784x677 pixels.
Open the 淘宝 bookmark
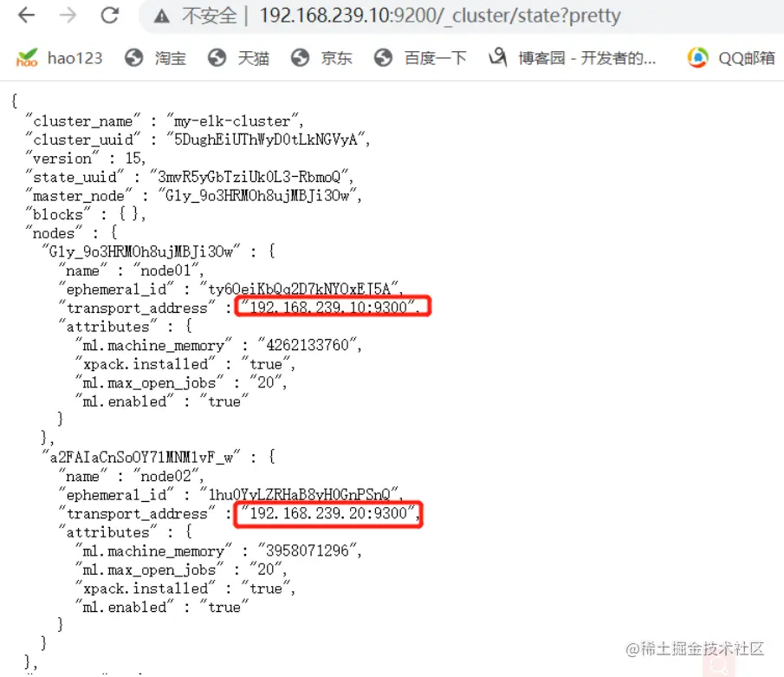pos(155,58)
